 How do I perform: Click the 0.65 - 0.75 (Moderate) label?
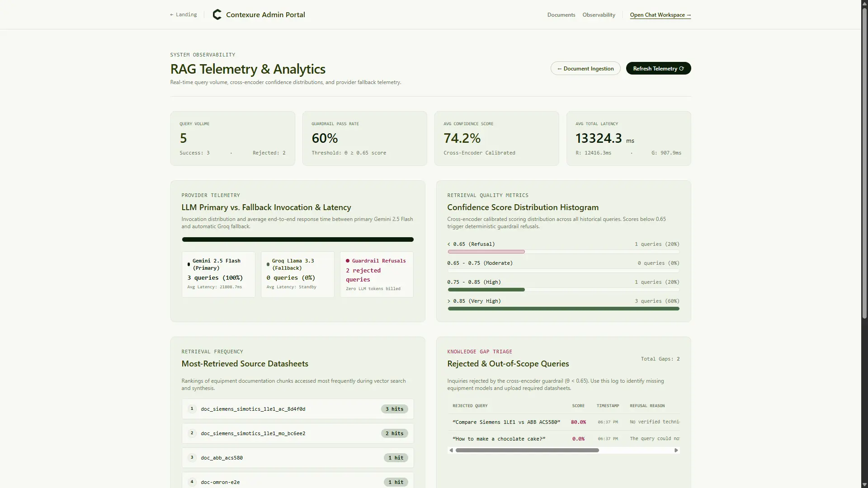(x=480, y=263)
